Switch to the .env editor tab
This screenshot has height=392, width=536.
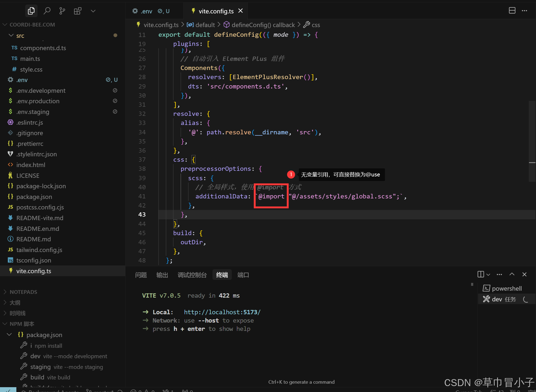154,11
